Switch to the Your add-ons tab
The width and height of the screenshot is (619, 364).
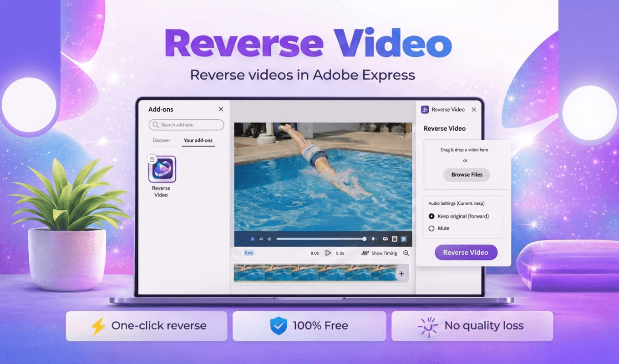click(x=198, y=141)
